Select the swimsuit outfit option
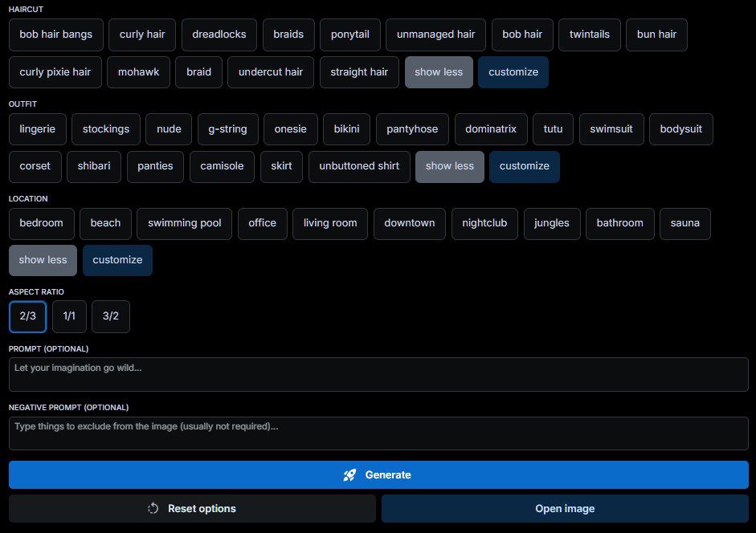 [x=611, y=129]
